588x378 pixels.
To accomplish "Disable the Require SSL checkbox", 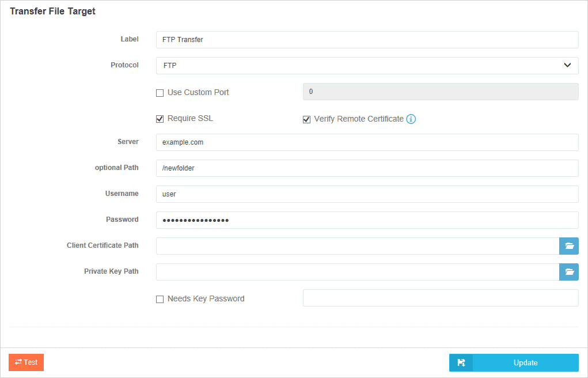I will tap(160, 119).
